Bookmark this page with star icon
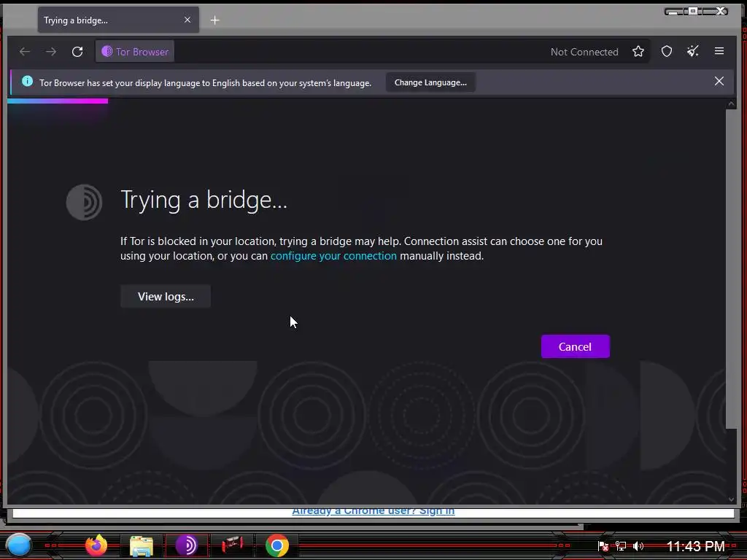 coord(638,52)
